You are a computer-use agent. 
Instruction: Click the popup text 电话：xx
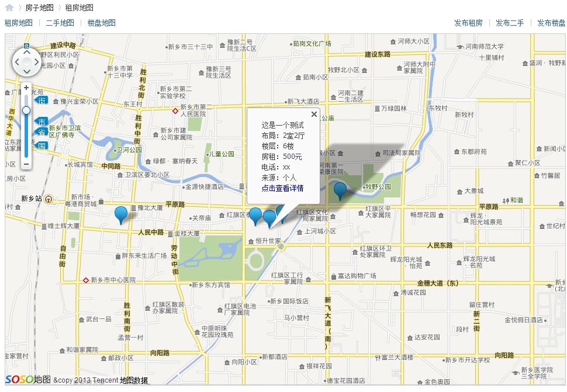click(276, 167)
